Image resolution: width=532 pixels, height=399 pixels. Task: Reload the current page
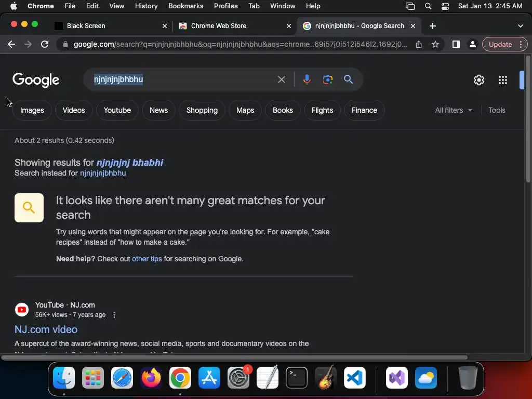tap(45, 44)
